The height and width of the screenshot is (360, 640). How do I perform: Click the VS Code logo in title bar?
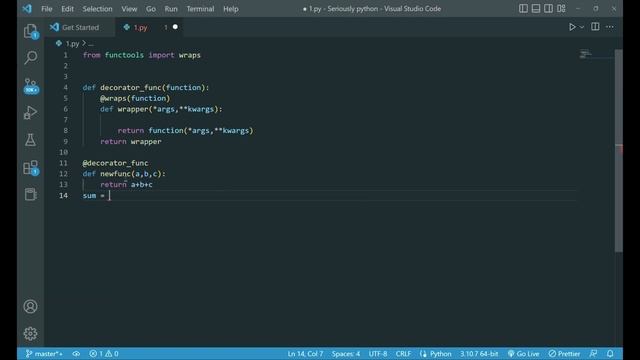pos(27,9)
